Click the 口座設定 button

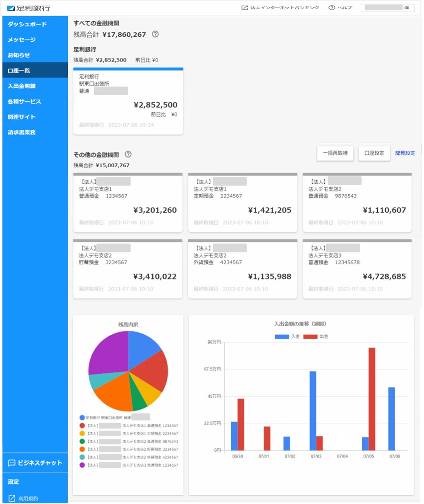pyautogui.click(x=374, y=153)
